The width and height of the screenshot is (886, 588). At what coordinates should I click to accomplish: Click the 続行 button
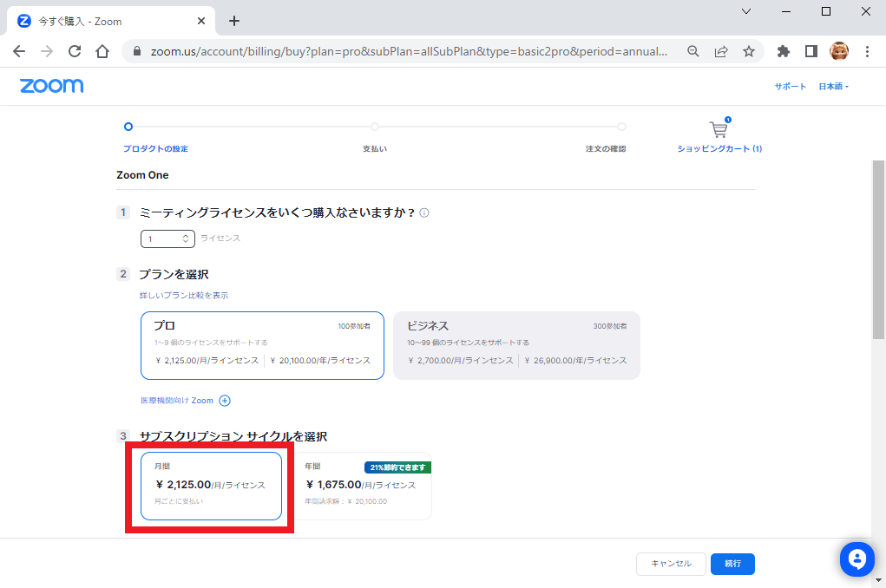click(x=733, y=564)
